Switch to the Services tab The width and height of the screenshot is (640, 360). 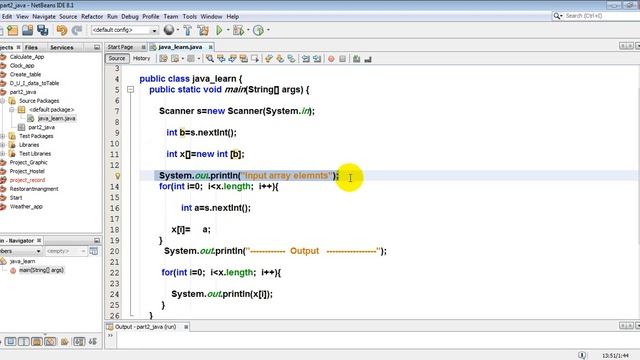(62, 47)
